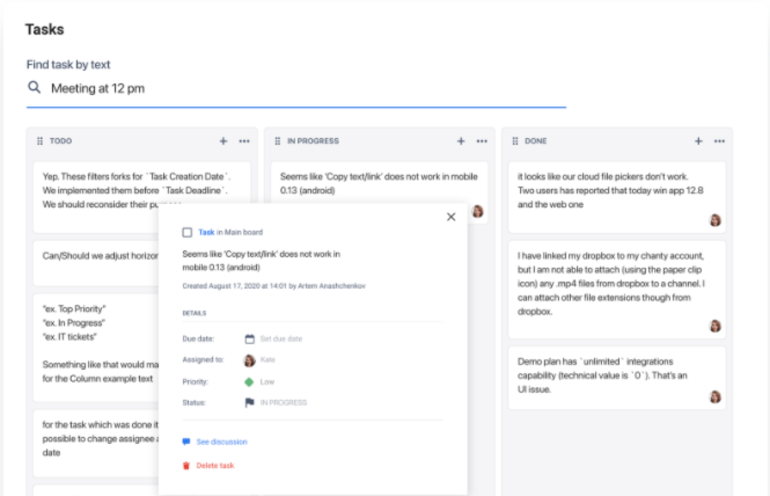Click the search magnifier icon

(x=35, y=88)
